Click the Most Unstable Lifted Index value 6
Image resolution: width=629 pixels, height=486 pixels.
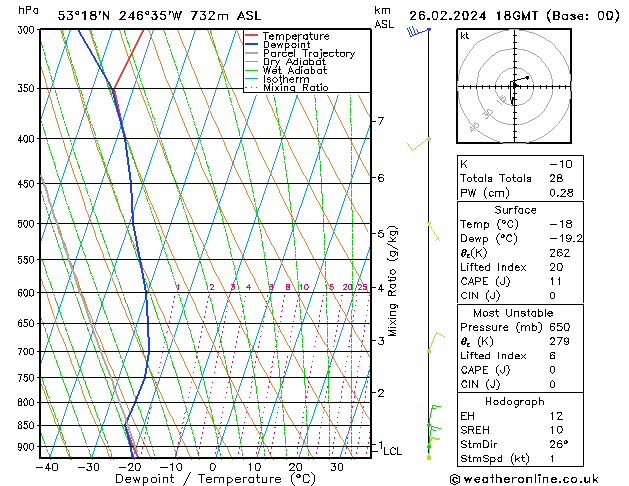pos(553,356)
